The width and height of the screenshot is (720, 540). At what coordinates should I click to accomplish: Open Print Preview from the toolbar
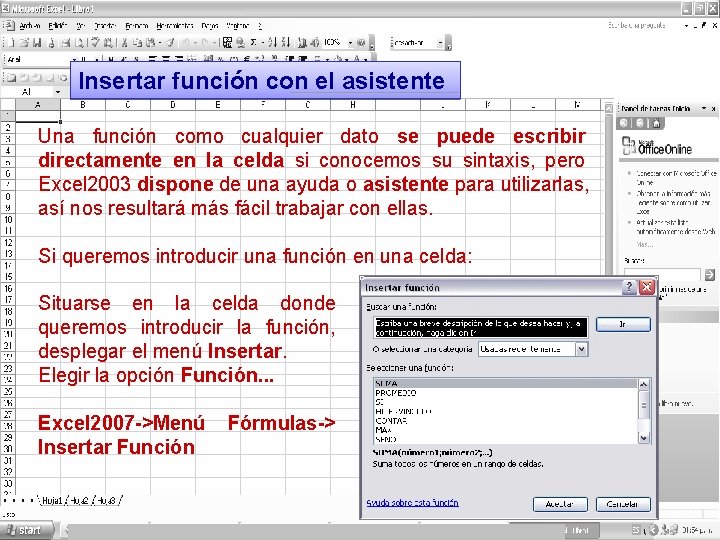[x=79, y=43]
